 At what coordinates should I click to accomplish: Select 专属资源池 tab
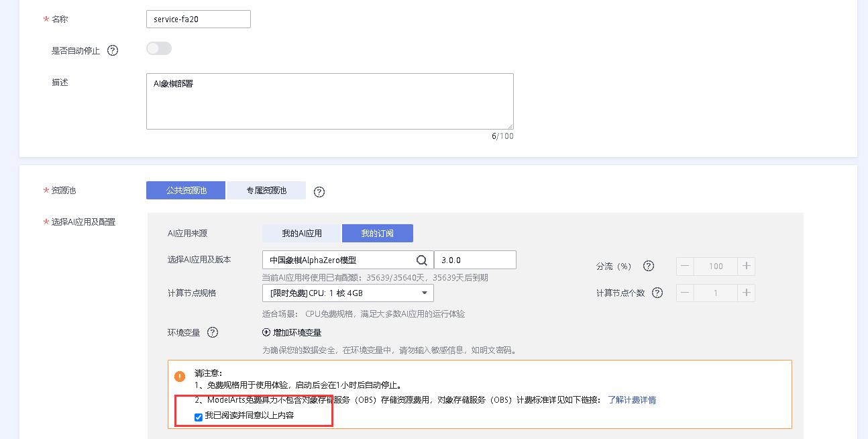(266, 191)
